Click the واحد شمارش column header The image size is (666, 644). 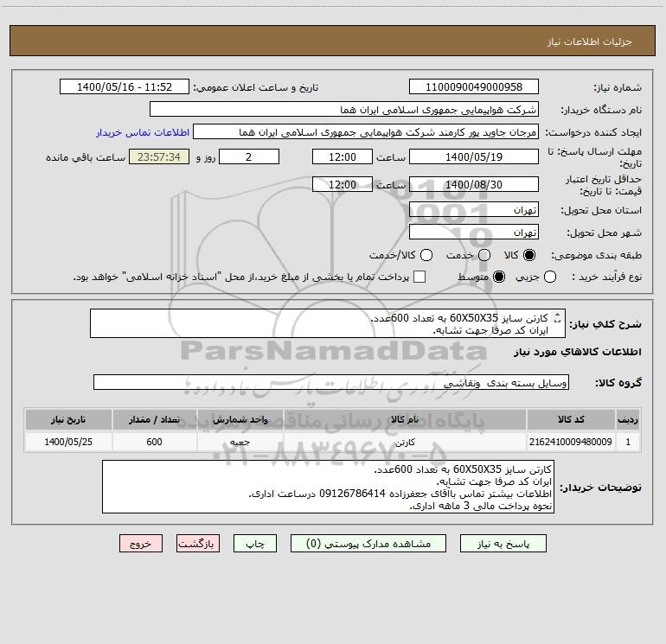240,419
